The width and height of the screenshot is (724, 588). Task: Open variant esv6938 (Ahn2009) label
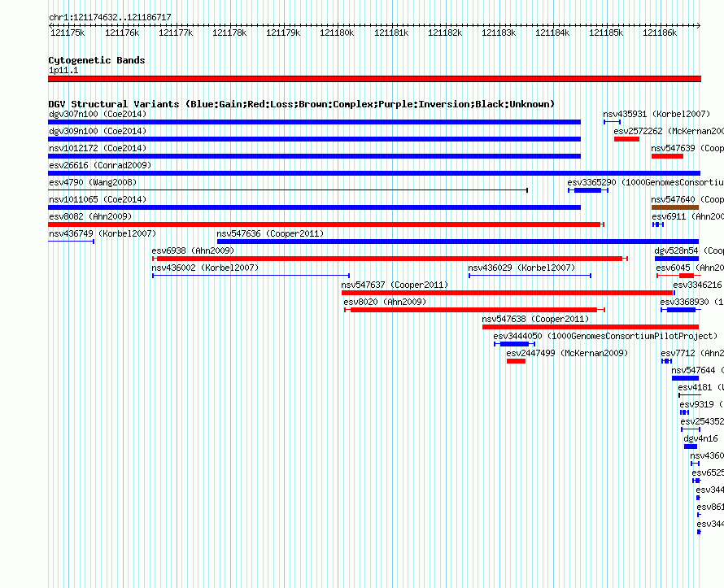point(193,250)
